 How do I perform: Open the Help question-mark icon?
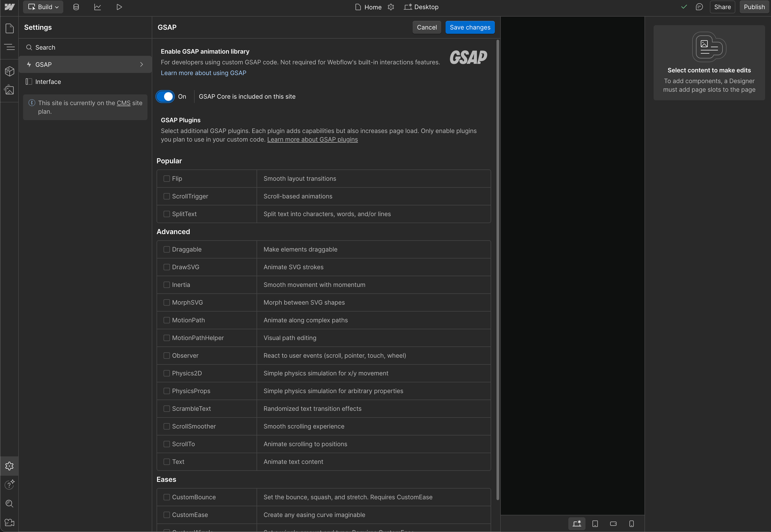click(10, 484)
